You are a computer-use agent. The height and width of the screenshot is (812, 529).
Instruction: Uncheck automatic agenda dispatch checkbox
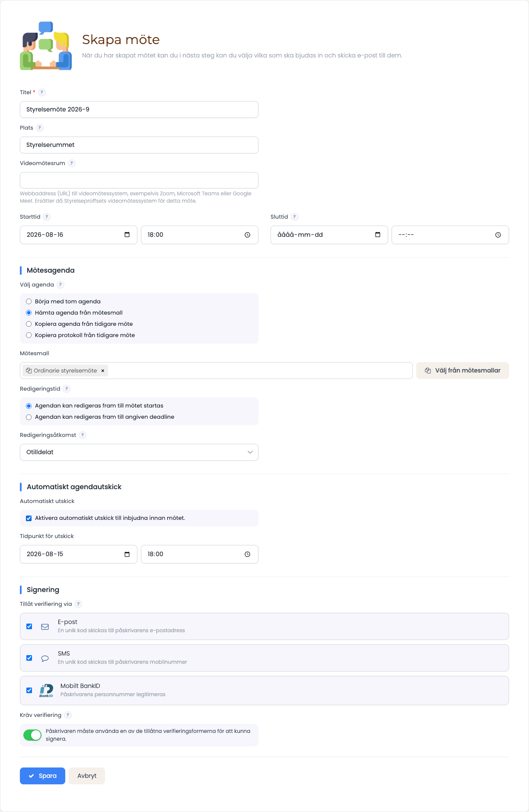coord(29,518)
